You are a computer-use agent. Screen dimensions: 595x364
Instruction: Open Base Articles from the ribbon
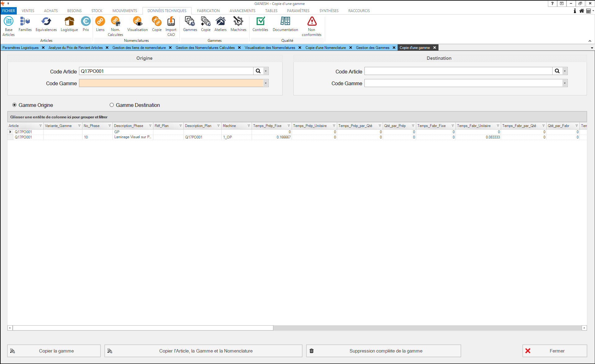(x=9, y=26)
